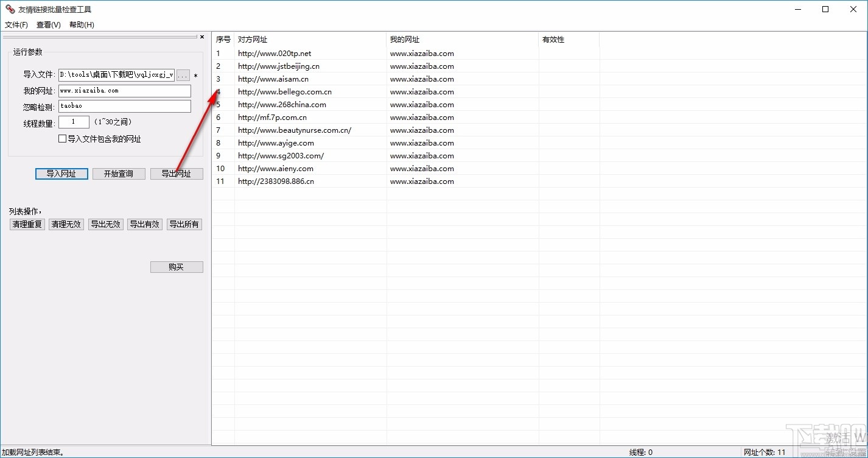Browse for import file with the ... button
This screenshot has width=868, height=458.
(183, 76)
